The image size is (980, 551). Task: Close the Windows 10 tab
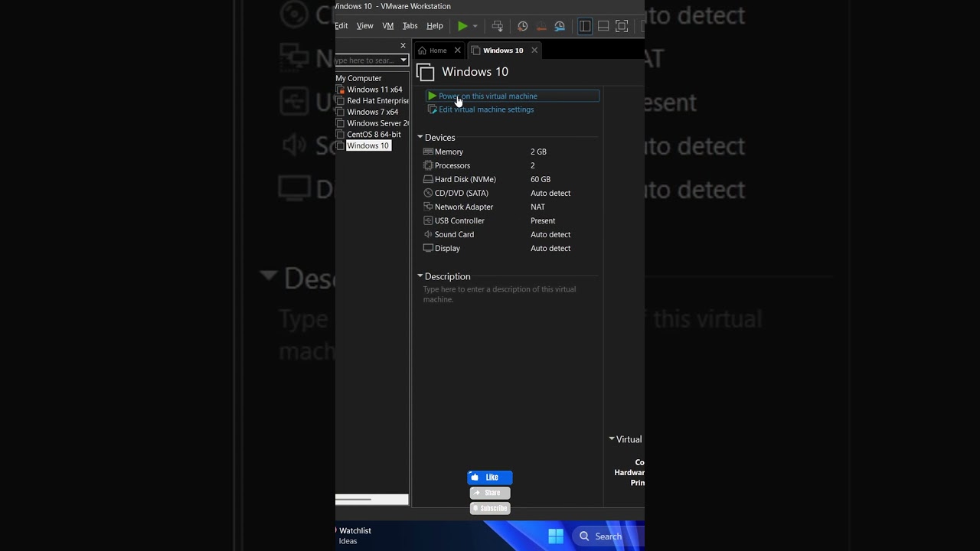pyautogui.click(x=534, y=51)
